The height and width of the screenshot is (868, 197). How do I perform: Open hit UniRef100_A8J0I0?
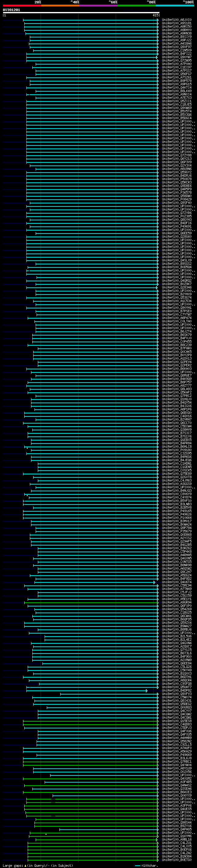(x=177, y=20)
